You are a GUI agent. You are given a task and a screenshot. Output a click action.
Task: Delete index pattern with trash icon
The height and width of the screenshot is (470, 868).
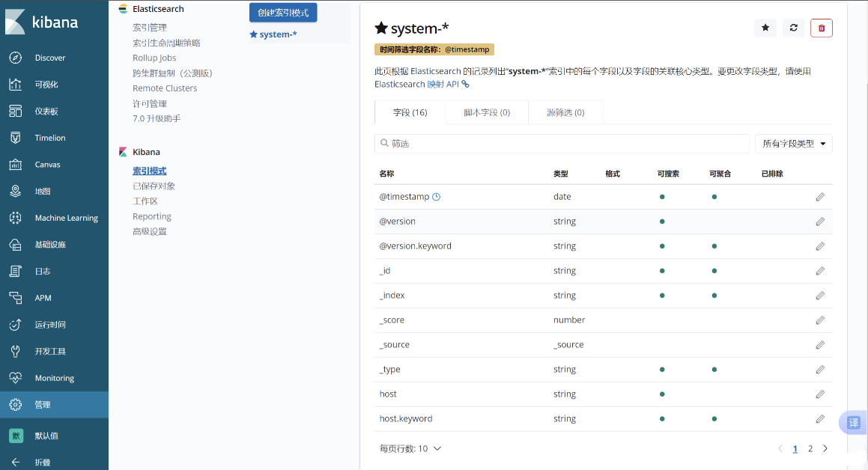tap(822, 28)
